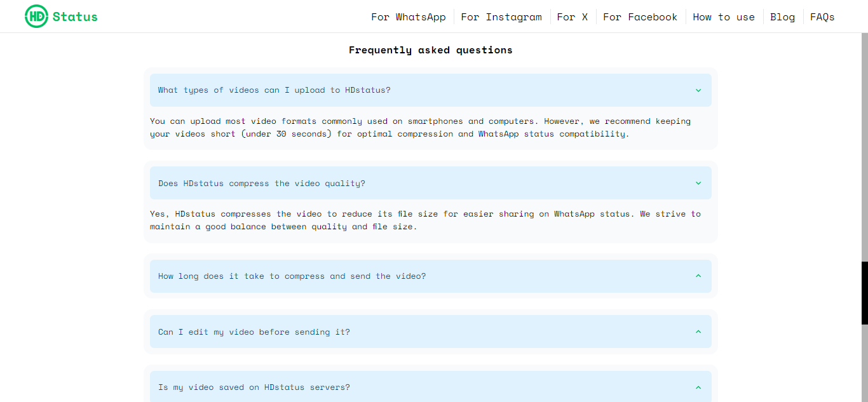Open question 'How long does it take to compress and send the video?'
The image size is (868, 402).
click(x=431, y=276)
